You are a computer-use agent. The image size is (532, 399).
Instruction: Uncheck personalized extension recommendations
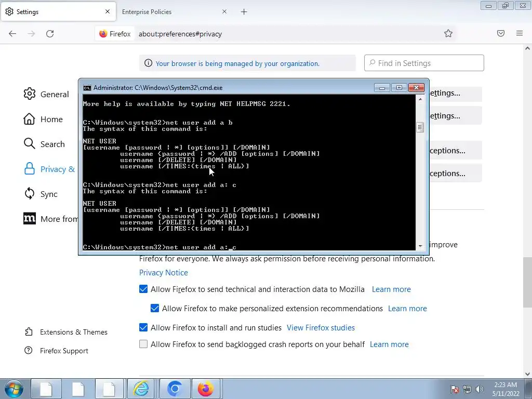pyautogui.click(x=155, y=308)
